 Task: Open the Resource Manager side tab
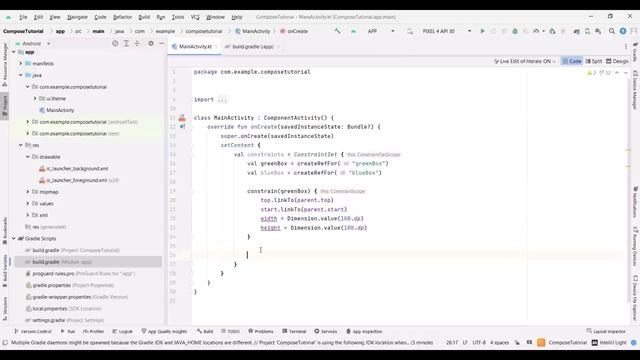tap(5, 64)
